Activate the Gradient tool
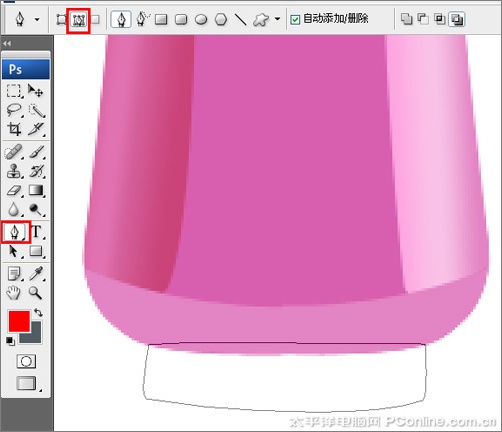The height and width of the screenshot is (432, 502). [x=36, y=190]
